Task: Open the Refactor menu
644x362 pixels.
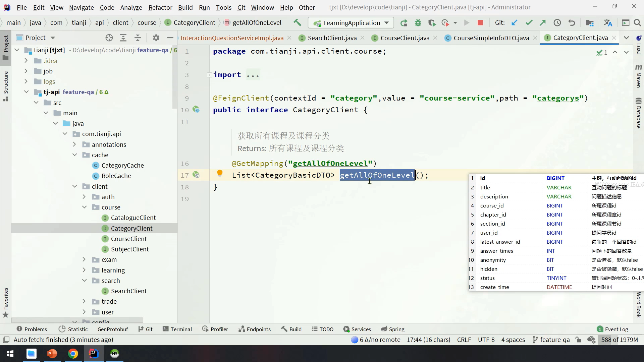Action: tap(160, 7)
